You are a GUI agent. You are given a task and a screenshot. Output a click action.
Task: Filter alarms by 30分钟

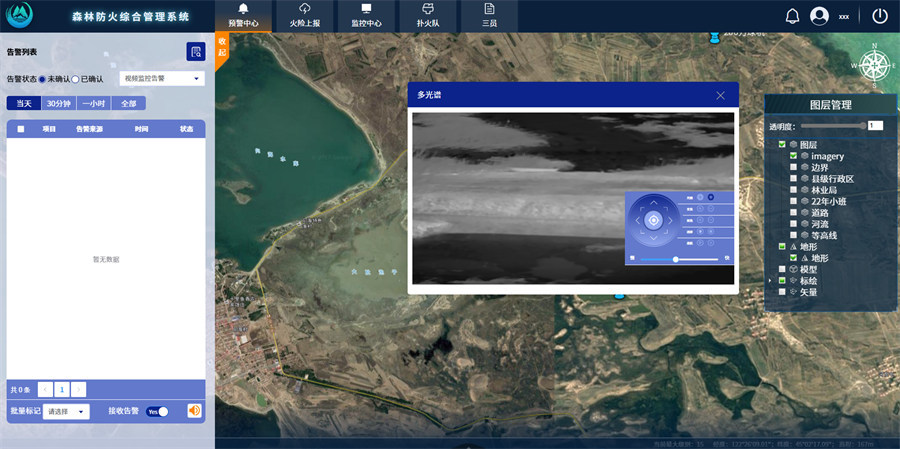tap(59, 103)
